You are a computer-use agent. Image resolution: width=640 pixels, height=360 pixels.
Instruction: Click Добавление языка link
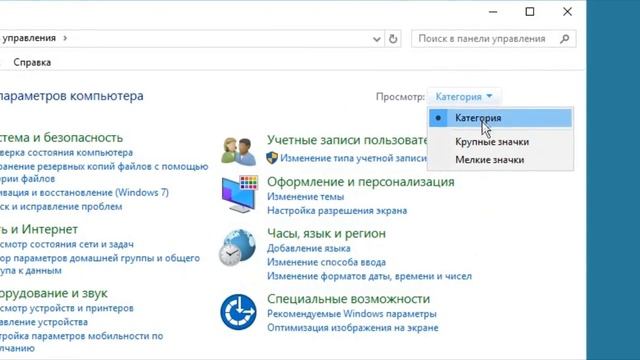point(309,248)
